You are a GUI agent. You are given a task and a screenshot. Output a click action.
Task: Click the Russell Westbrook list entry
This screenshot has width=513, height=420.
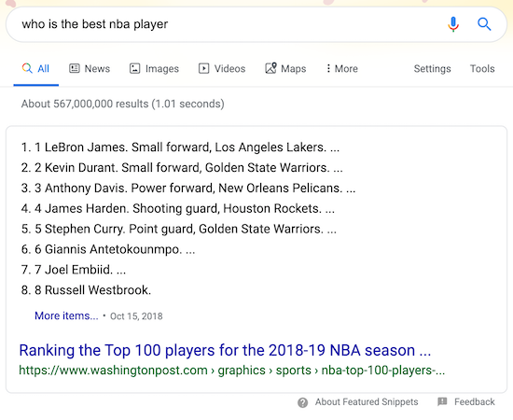click(86, 290)
